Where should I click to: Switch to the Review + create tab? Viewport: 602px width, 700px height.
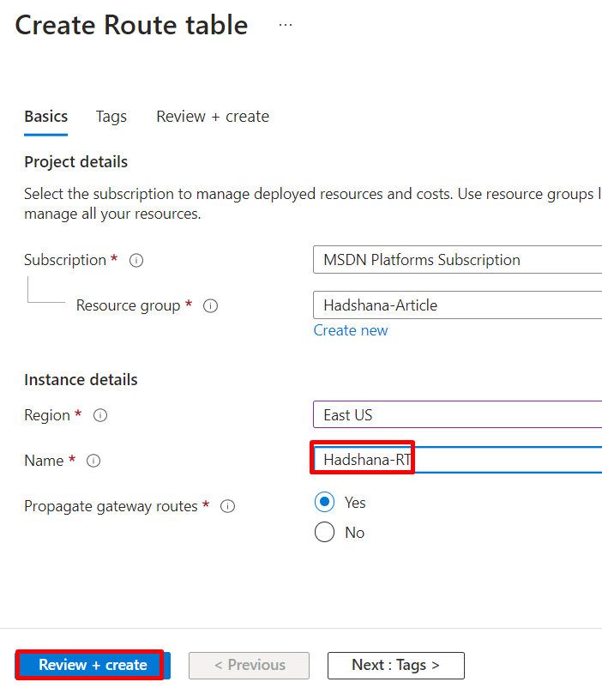click(x=212, y=116)
